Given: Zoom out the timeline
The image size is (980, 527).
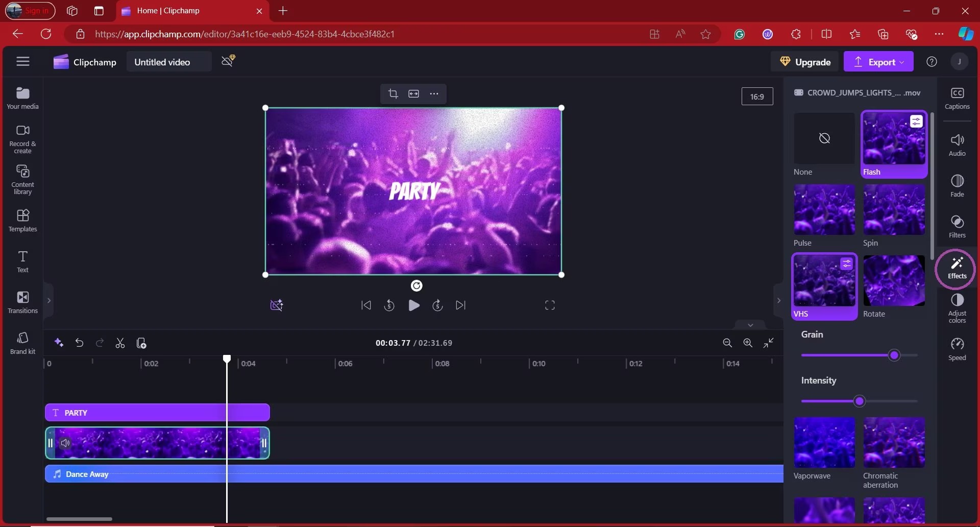Looking at the screenshot, I should [727, 343].
